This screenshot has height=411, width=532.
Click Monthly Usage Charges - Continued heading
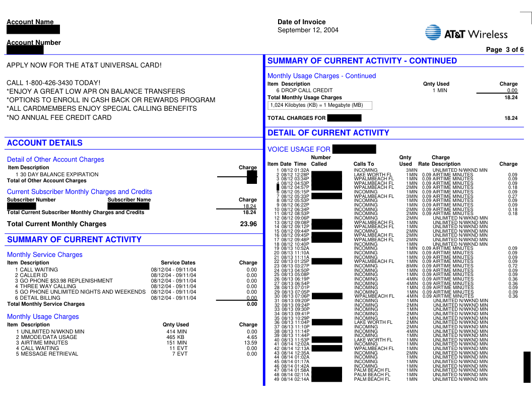(321, 76)
